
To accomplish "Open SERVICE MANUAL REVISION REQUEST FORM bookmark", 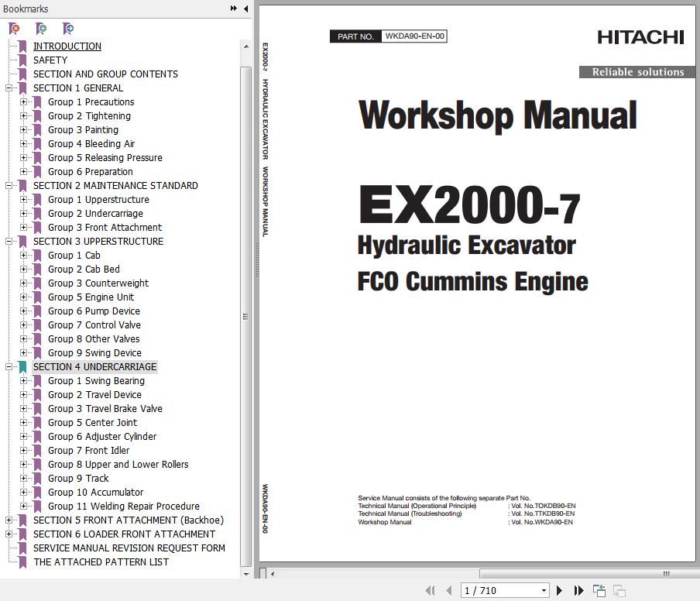I will (x=129, y=548).
